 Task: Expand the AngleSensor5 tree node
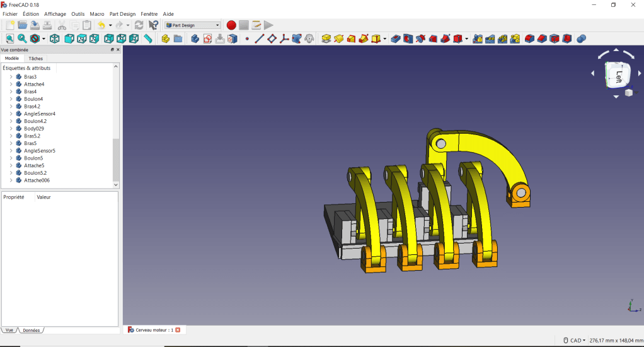point(11,151)
